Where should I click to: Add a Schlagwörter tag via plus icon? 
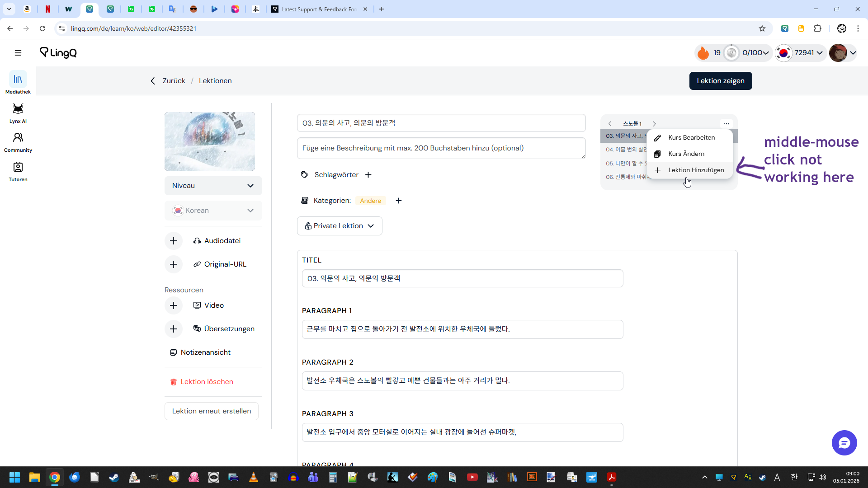[368, 175]
